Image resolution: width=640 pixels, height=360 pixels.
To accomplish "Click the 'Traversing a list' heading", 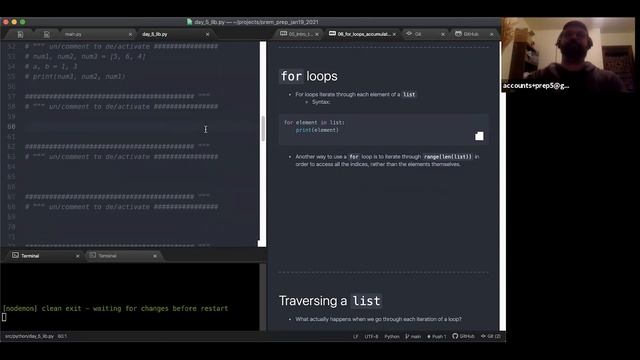I will pyautogui.click(x=330, y=301).
